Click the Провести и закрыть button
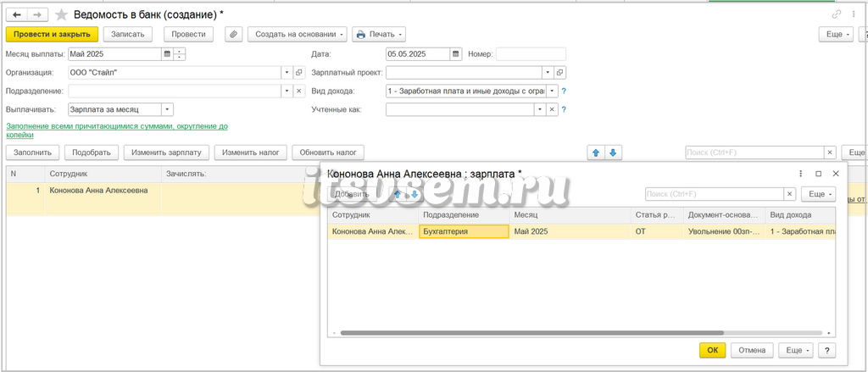 [52, 35]
